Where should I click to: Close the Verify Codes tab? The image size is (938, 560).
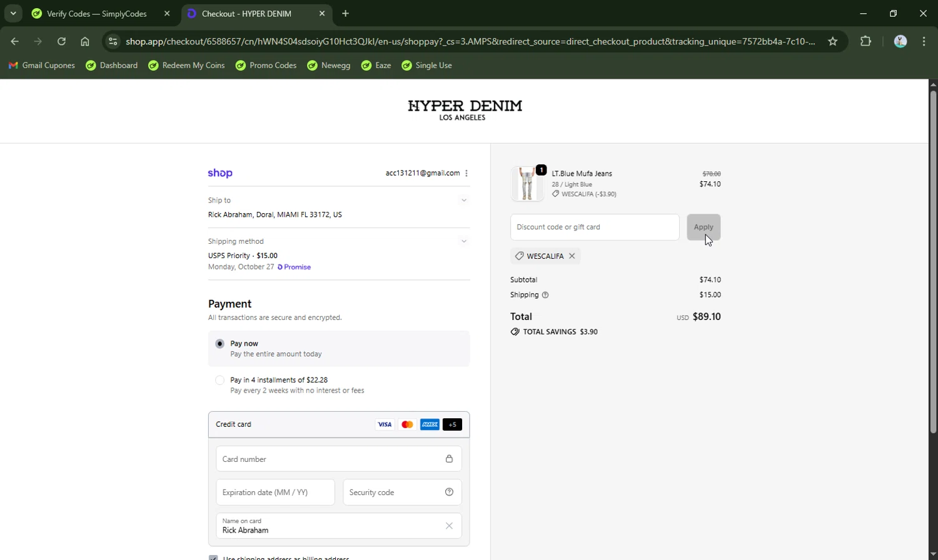point(167,13)
